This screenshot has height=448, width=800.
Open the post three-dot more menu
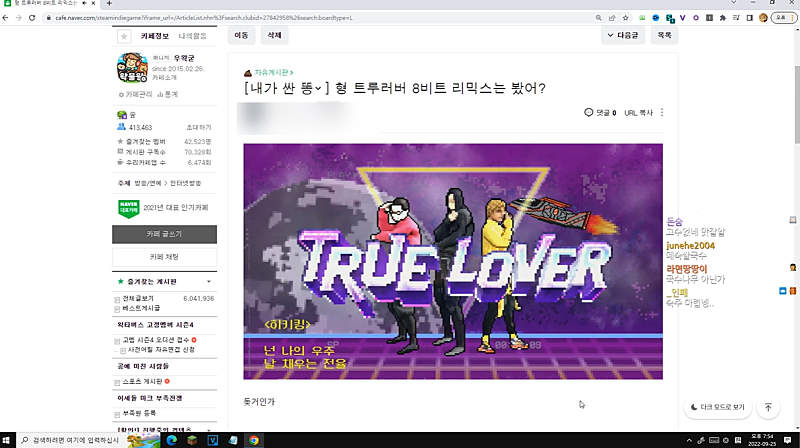click(x=662, y=112)
